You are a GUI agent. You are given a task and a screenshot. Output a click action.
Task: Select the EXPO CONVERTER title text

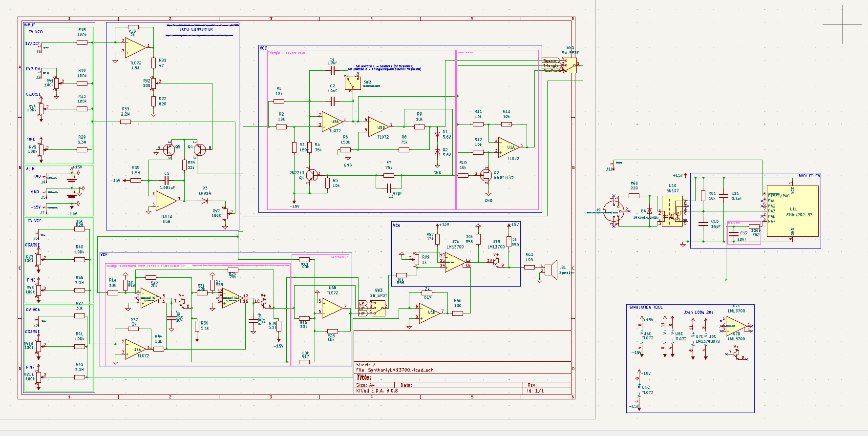pyautogui.click(x=196, y=29)
